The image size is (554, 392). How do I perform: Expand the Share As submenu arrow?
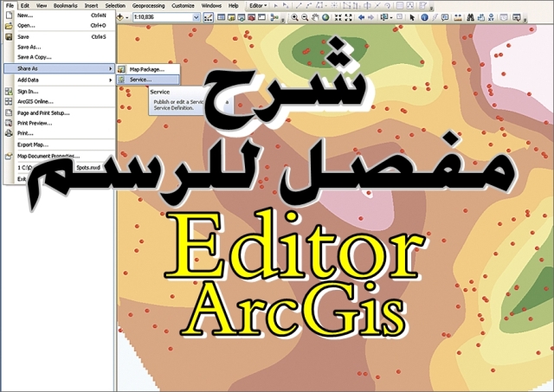(x=110, y=68)
